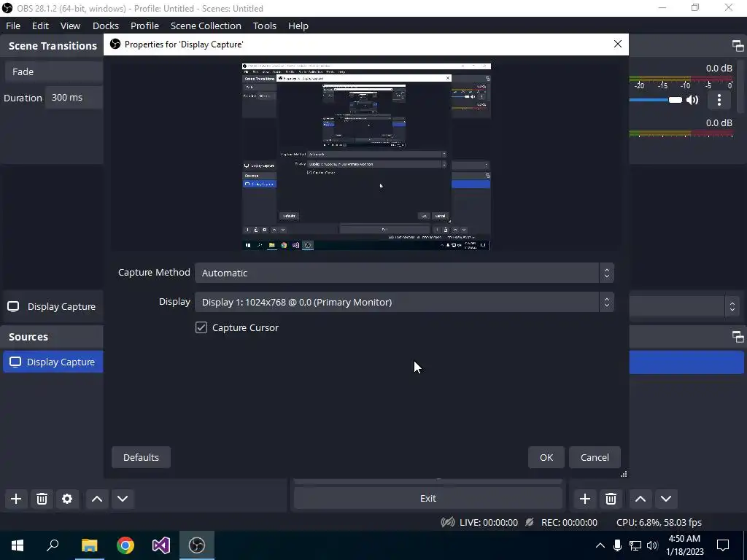Mute audio with the speaker icon
The width and height of the screenshot is (747, 560).
pos(692,99)
